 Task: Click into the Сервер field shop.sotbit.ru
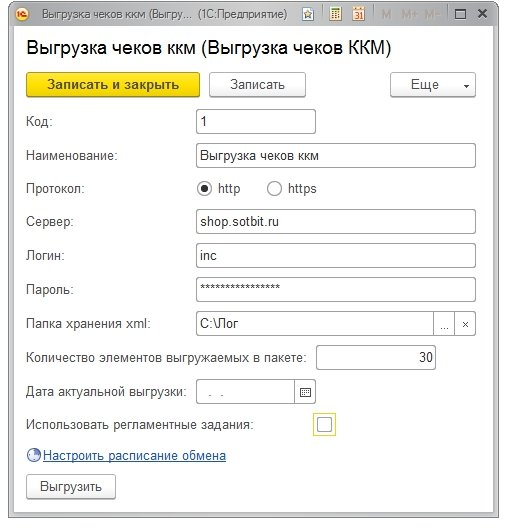(336, 222)
